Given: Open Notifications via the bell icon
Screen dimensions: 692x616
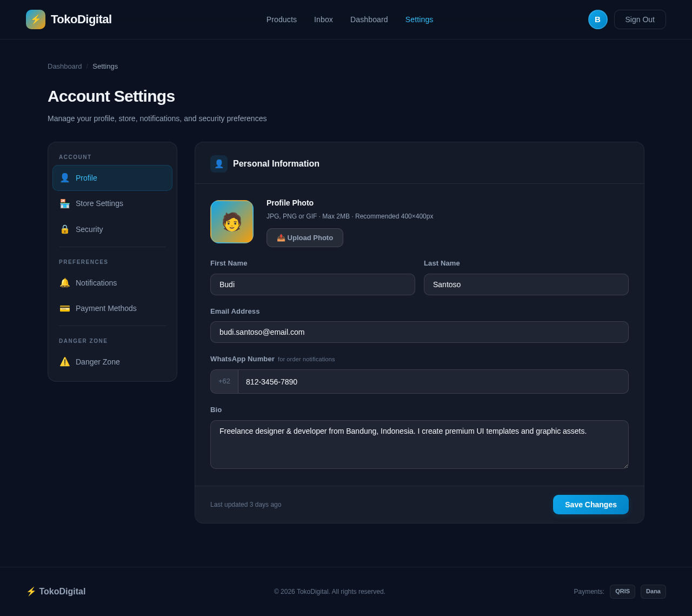Looking at the screenshot, I should 64,282.
